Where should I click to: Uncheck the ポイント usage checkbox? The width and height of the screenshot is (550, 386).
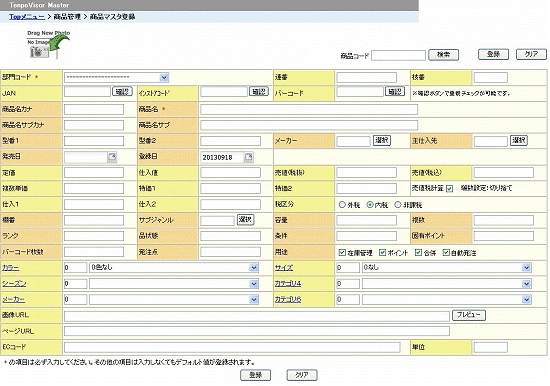(x=382, y=252)
